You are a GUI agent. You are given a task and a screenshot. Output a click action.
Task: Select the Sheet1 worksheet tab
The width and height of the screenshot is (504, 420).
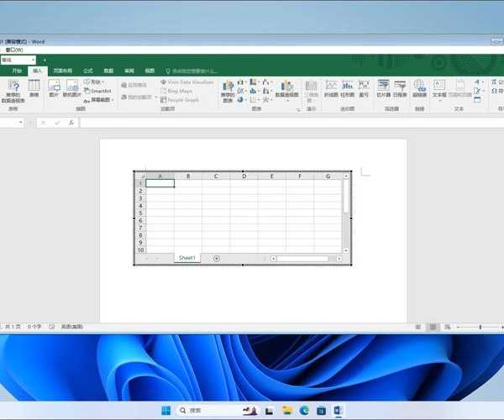186,258
